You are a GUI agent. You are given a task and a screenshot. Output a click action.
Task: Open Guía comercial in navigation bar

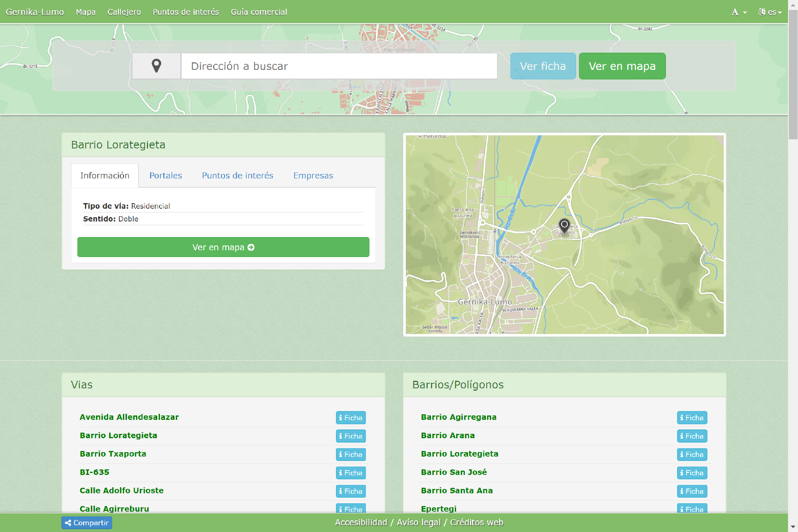point(259,12)
